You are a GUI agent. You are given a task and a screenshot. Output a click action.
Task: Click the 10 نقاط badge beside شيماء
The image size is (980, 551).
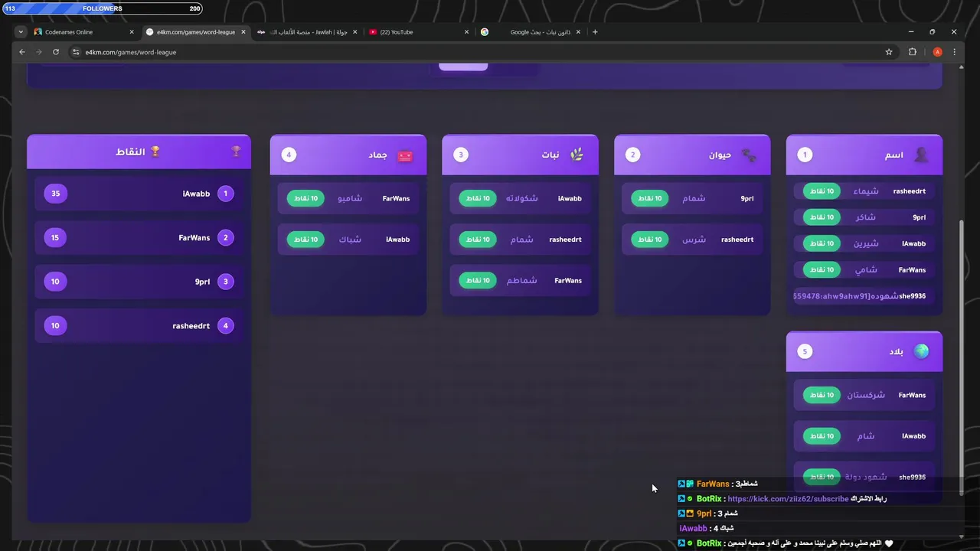tap(822, 191)
